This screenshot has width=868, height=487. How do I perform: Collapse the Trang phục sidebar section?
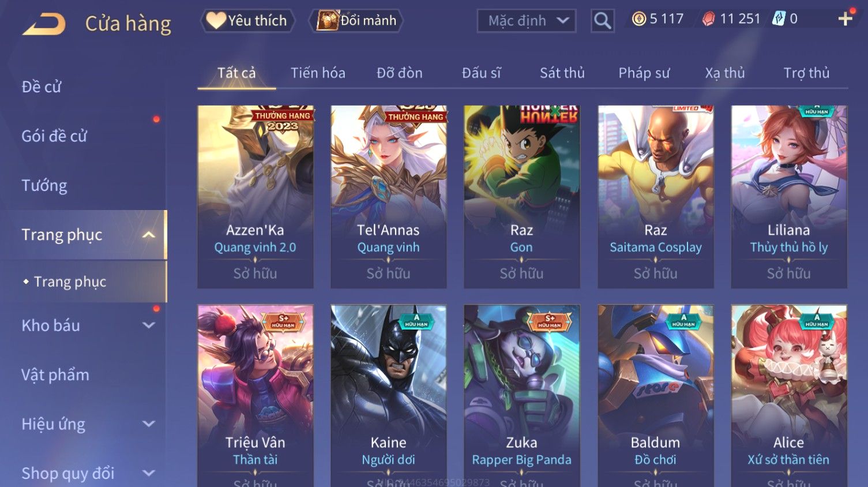149,235
